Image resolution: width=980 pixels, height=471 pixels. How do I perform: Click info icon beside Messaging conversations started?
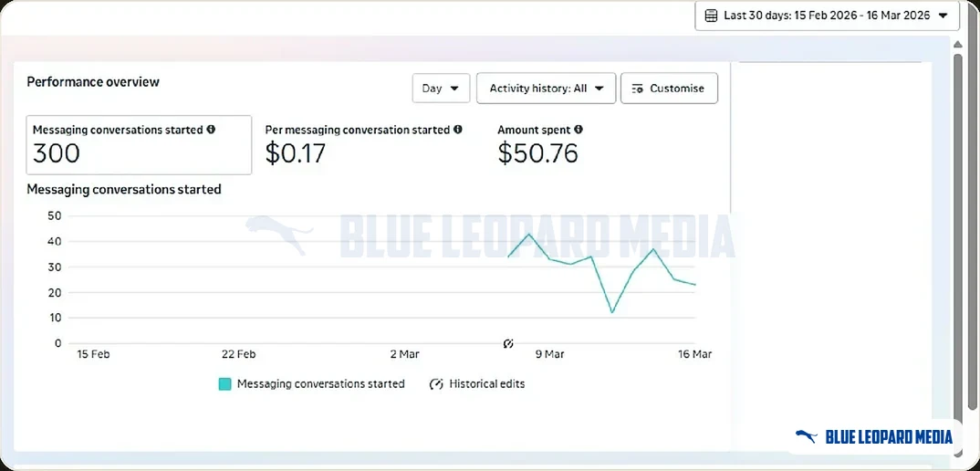(211, 130)
